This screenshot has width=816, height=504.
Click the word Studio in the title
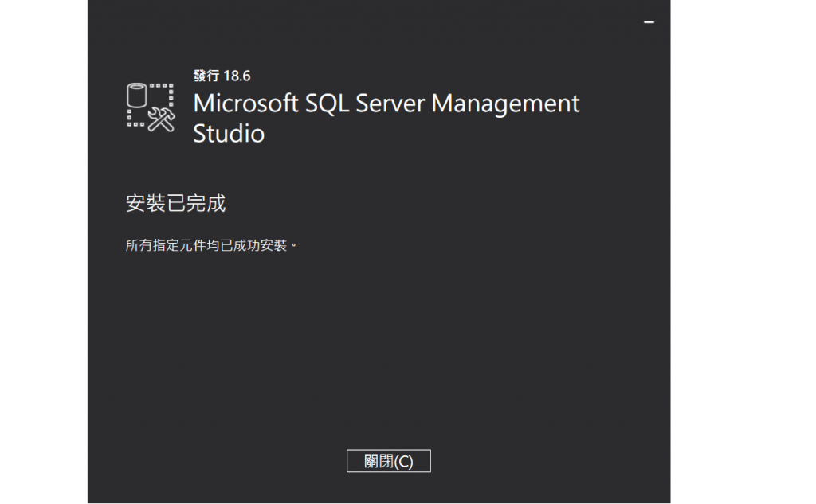[x=229, y=133]
